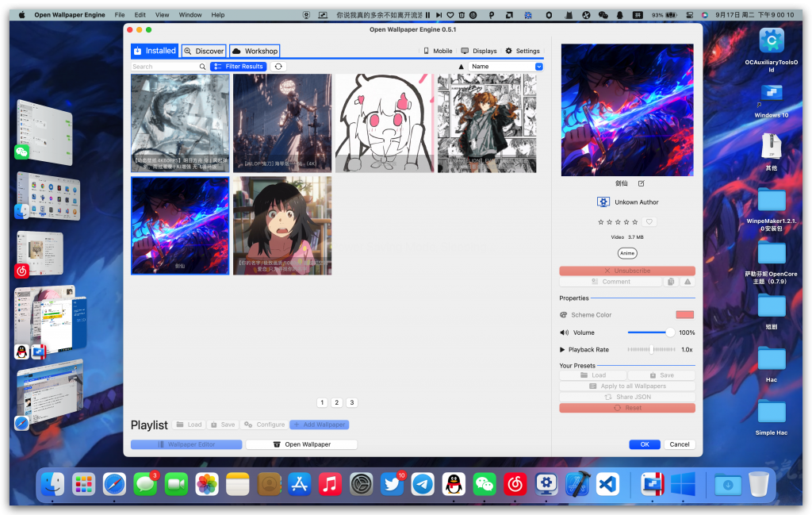Click the Comment button
The width and height of the screenshot is (812, 515).
[x=611, y=282]
